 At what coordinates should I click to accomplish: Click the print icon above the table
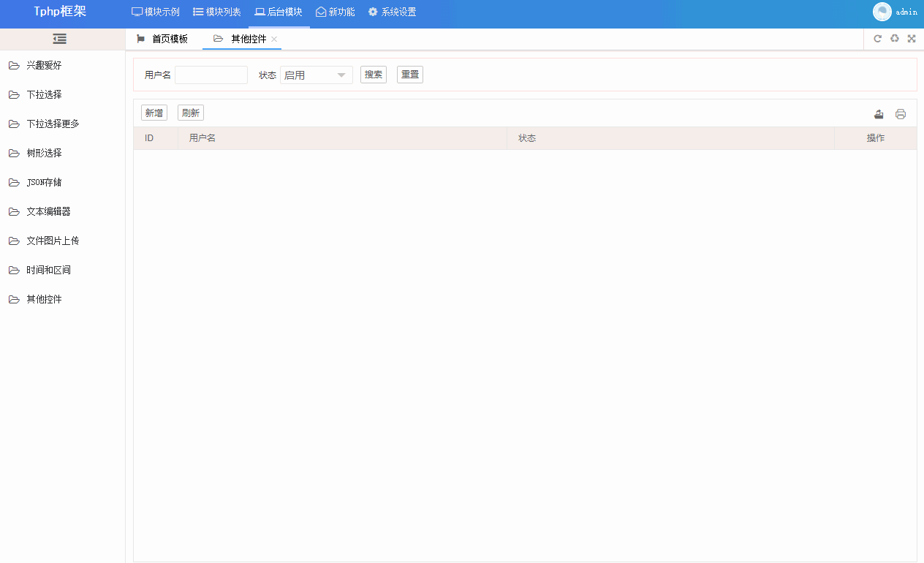[x=901, y=113]
